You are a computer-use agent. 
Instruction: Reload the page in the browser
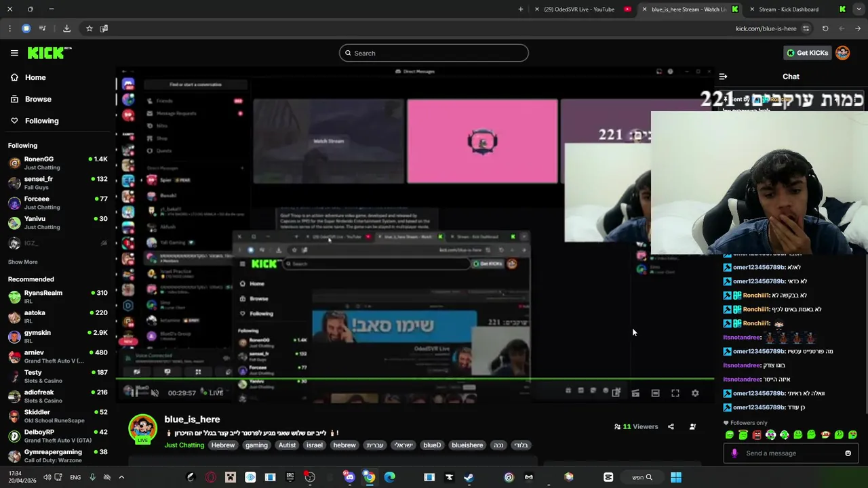point(825,28)
